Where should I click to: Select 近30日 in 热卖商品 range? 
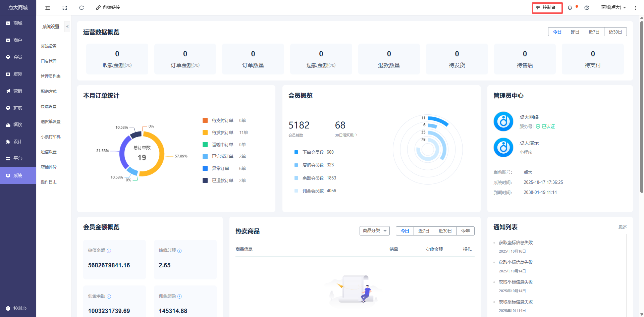pyautogui.click(x=445, y=231)
